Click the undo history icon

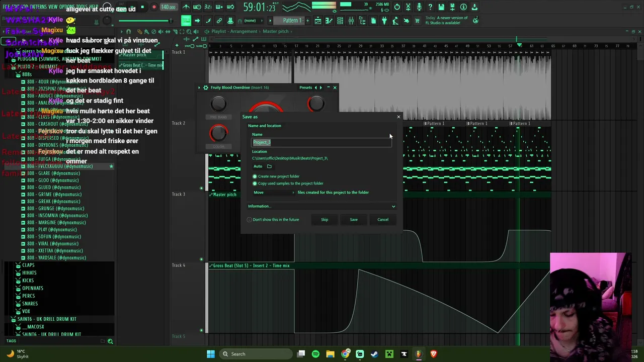click(x=397, y=7)
